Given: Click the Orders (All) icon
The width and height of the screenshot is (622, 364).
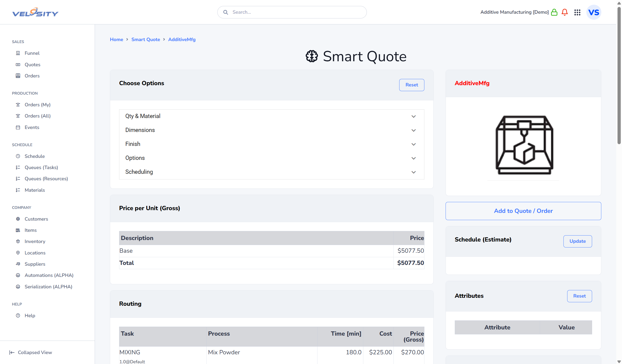Looking at the screenshot, I should point(18,116).
